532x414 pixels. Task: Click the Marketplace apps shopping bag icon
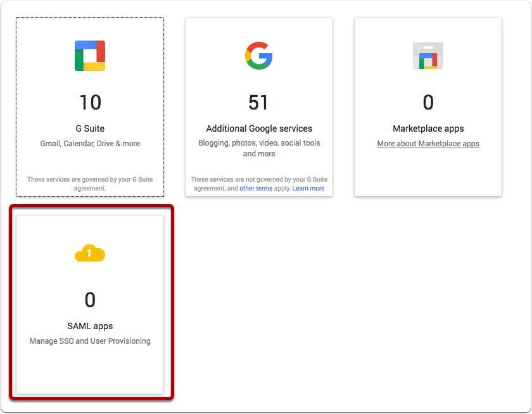point(428,56)
